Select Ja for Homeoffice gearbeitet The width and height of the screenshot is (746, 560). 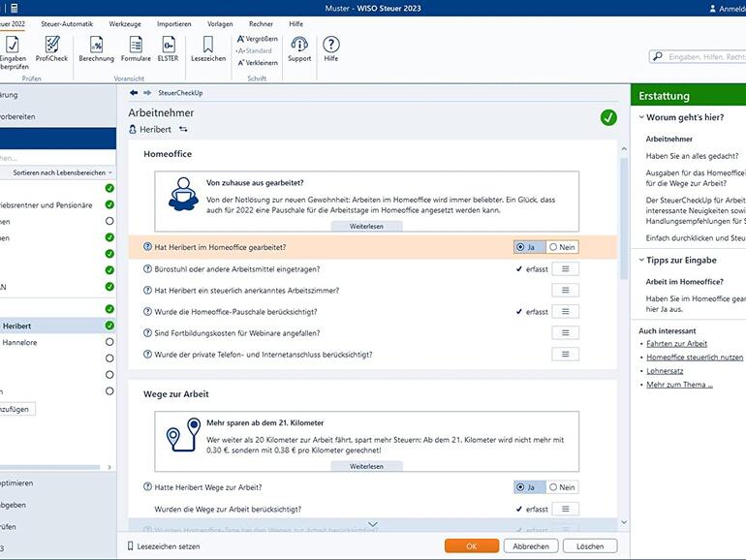pyautogui.click(x=530, y=247)
